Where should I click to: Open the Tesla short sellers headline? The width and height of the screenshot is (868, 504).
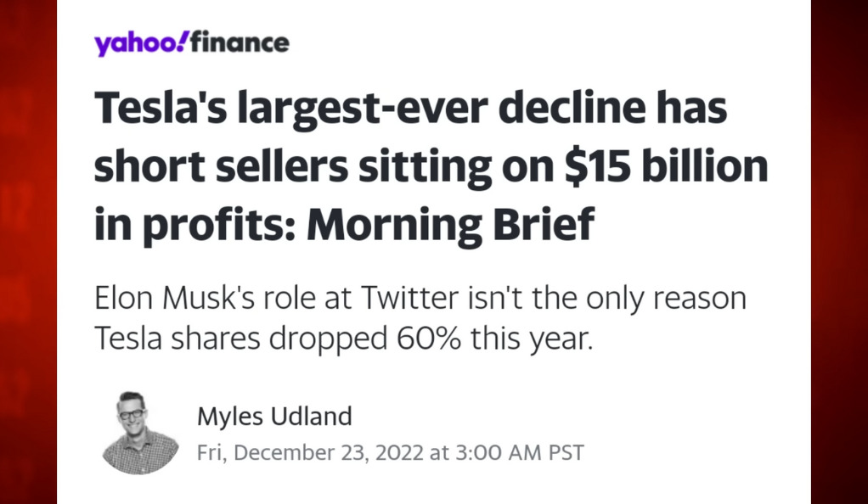click(x=431, y=166)
